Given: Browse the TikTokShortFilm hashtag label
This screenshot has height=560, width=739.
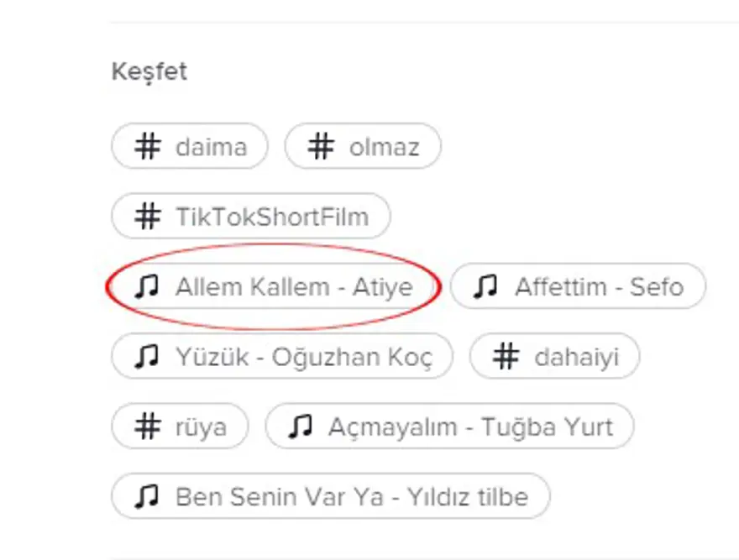Looking at the screenshot, I should [271, 217].
